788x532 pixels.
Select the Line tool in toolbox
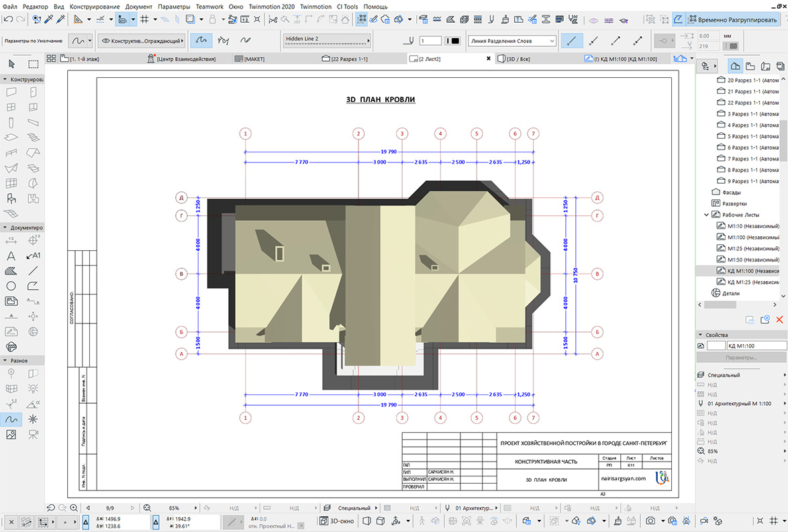(x=33, y=271)
